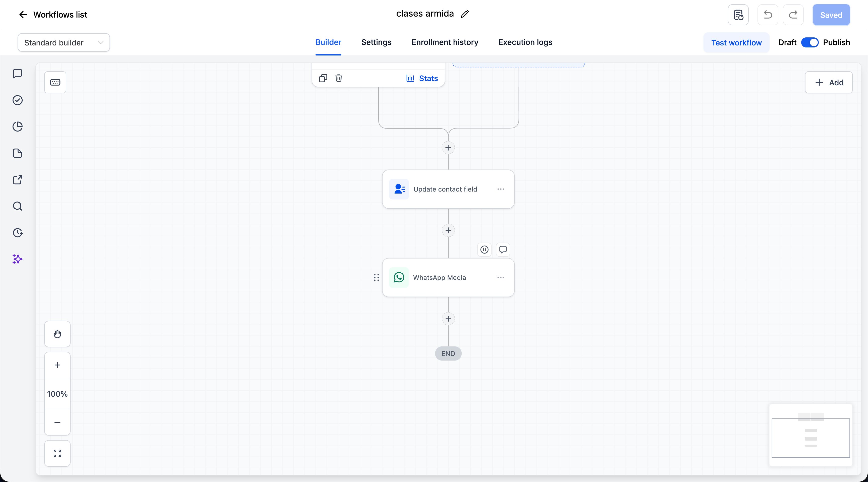Click the magnifier search icon in sidebar

(18, 206)
